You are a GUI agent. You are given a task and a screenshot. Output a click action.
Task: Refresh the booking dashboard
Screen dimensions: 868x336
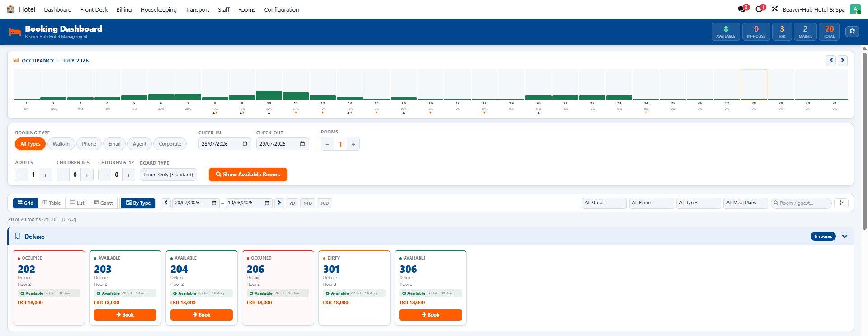point(852,31)
